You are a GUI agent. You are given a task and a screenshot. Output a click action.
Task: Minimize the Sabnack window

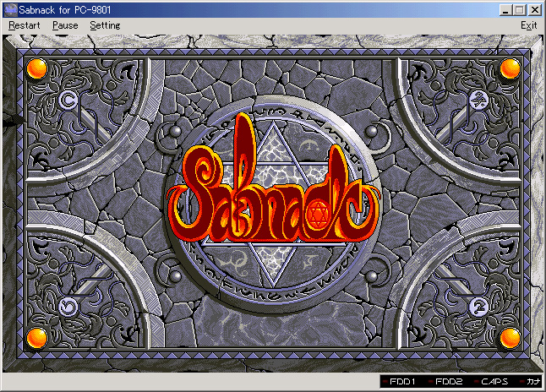505,10
